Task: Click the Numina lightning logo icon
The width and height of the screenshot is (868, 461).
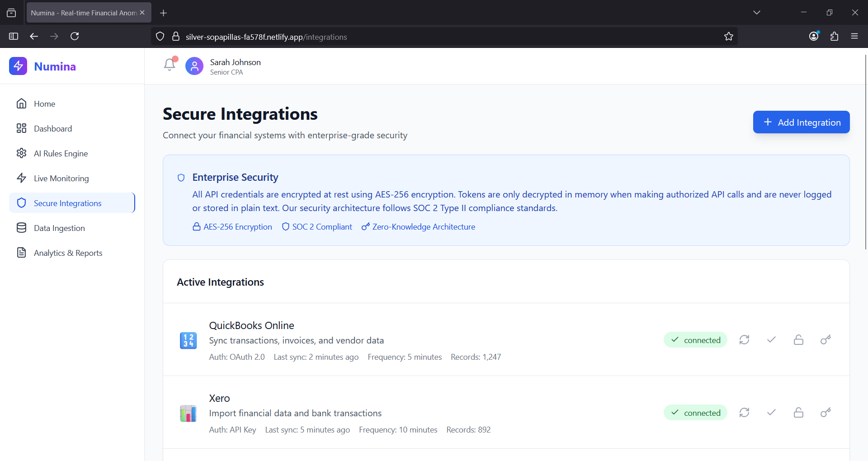Action: tap(18, 66)
